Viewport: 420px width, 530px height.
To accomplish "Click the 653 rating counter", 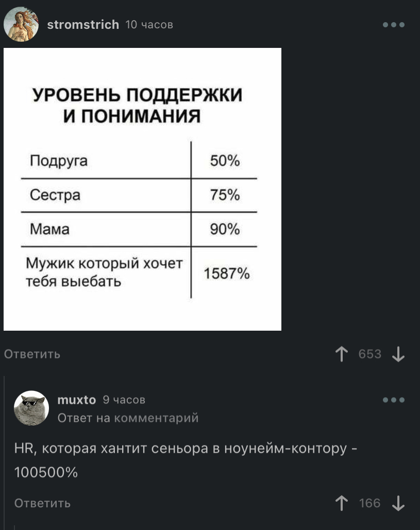I will (370, 354).
